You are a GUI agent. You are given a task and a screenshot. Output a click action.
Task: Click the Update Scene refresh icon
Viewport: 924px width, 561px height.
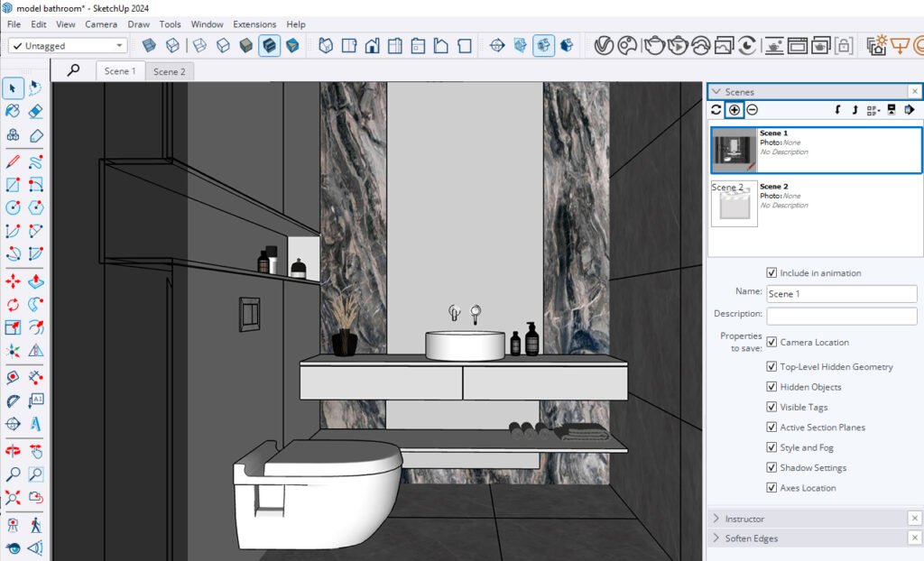pos(716,110)
